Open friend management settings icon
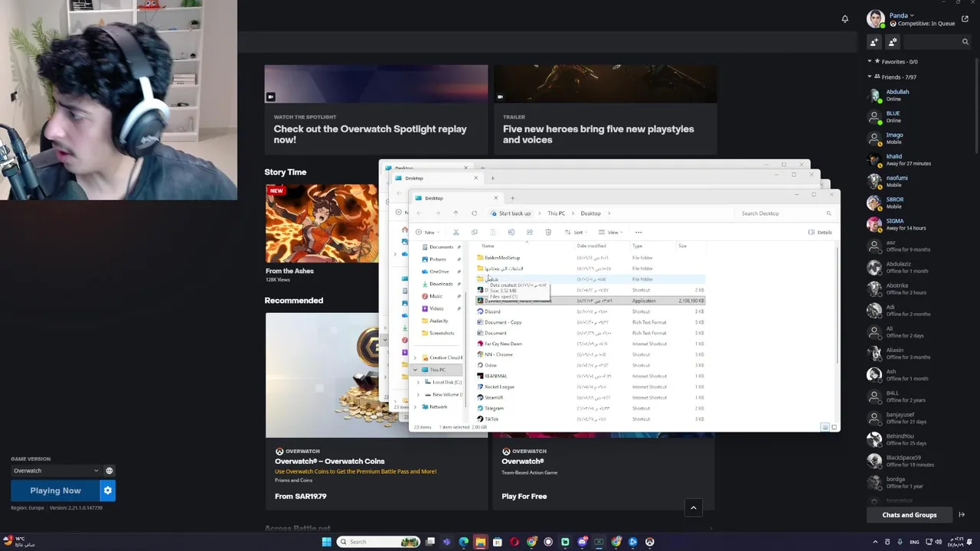The height and width of the screenshot is (551, 980). 893,42
